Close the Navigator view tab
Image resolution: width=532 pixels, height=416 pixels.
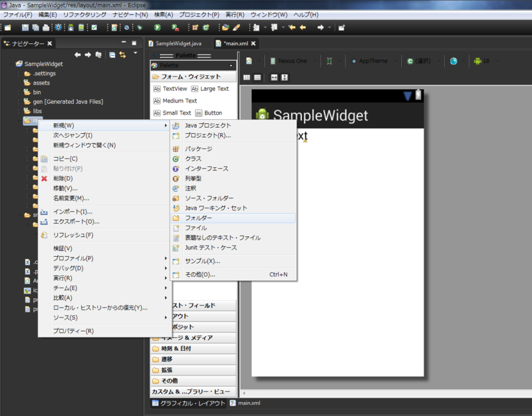click(49, 43)
